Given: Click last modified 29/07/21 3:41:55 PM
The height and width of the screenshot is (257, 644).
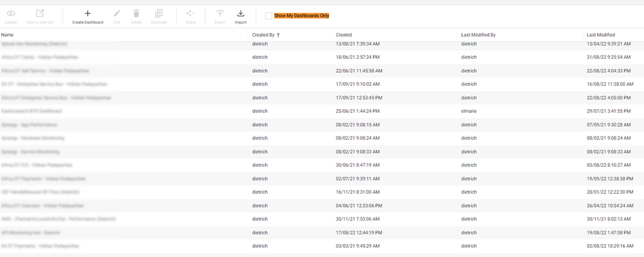Looking at the screenshot, I should 609,111.
